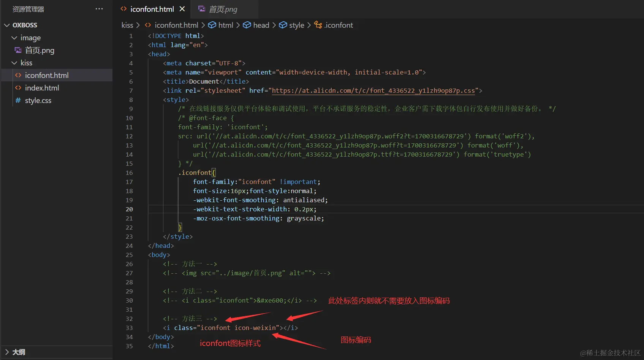Click the 首页.png image file icon in explorer
The height and width of the screenshot is (360, 644).
(x=18, y=50)
